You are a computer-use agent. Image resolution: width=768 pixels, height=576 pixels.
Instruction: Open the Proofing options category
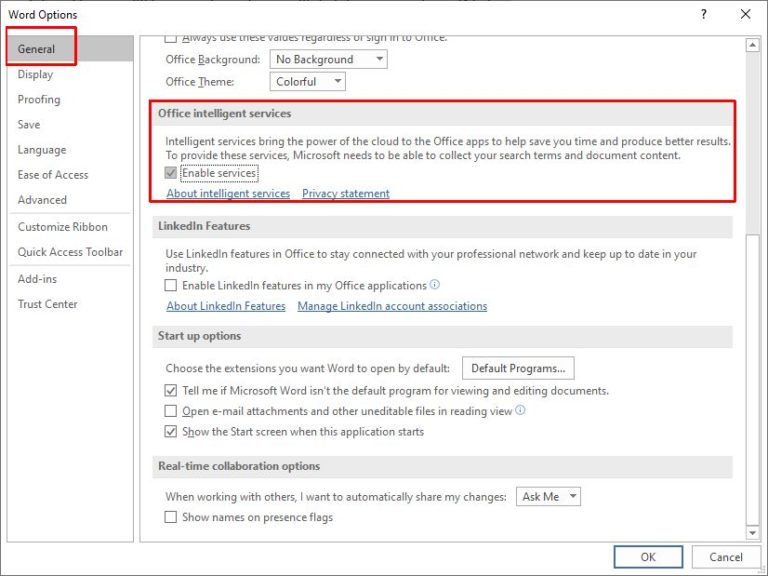click(x=39, y=99)
